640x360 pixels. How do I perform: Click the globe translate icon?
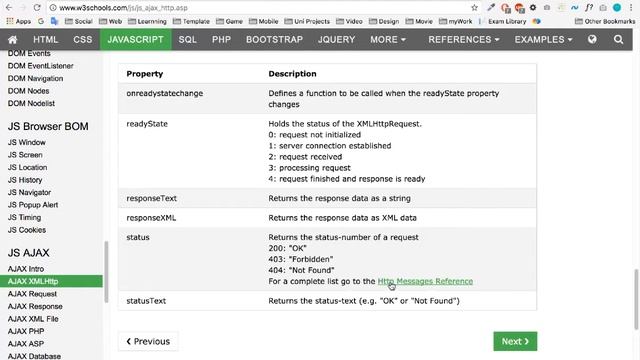coord(592,39)
